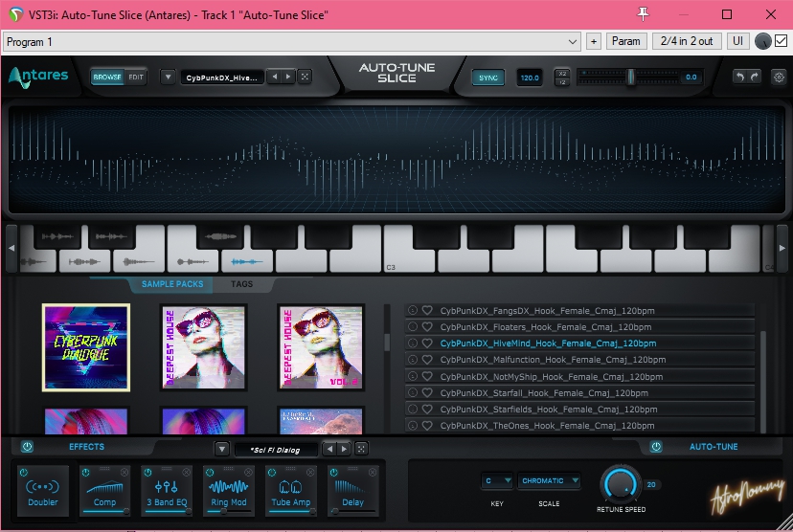Image resolution: width=793 pixels, height=532 pixels.
Task: Toggle 3 Band EQ power
Action: tap(147, 473)
